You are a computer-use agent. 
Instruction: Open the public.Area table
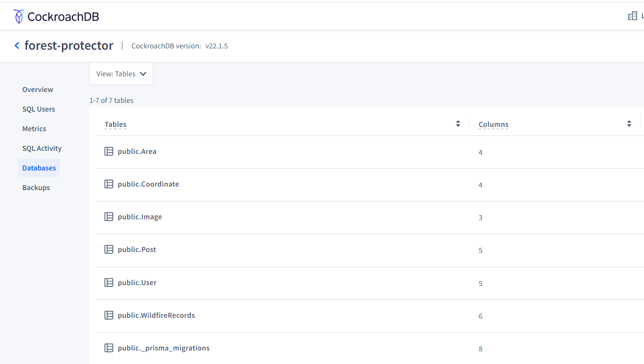click(137, 151)
